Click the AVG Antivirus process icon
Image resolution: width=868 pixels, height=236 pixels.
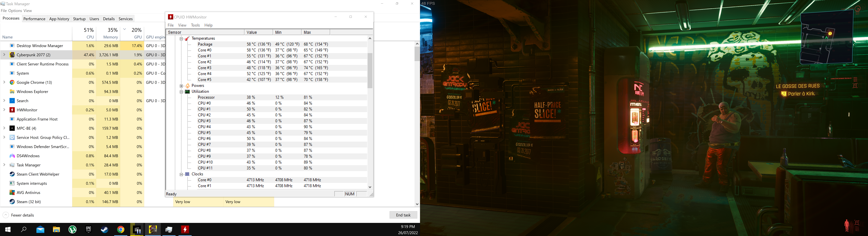[x=12, y=193]
